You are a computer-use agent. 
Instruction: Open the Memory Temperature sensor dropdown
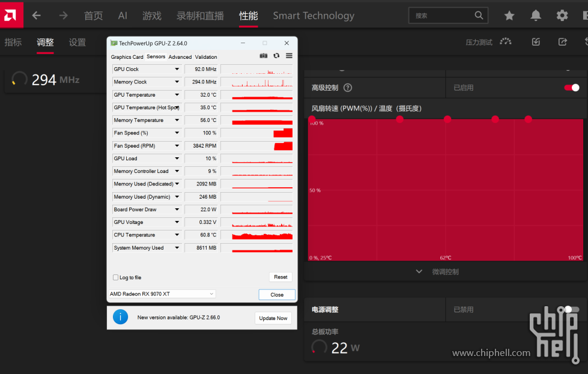[177, 120]
